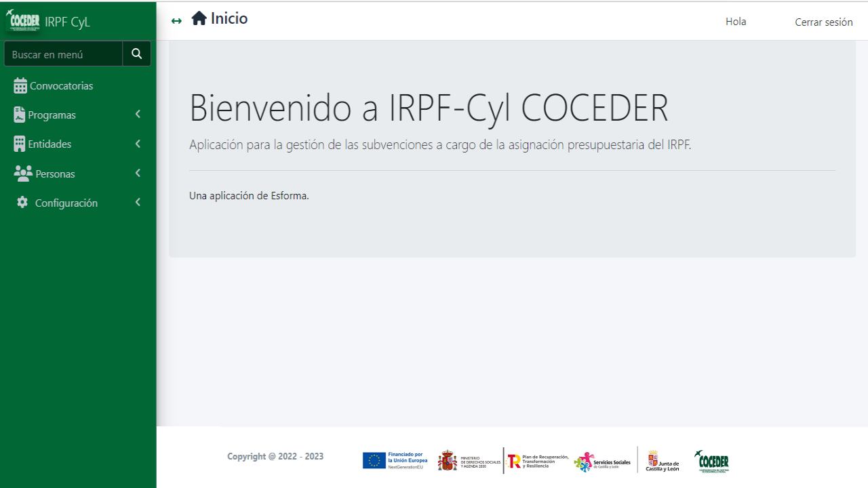Click the Unión Europea logo in the footer
Viewport: 868px width, 488px height.
(x=395, y=461)
